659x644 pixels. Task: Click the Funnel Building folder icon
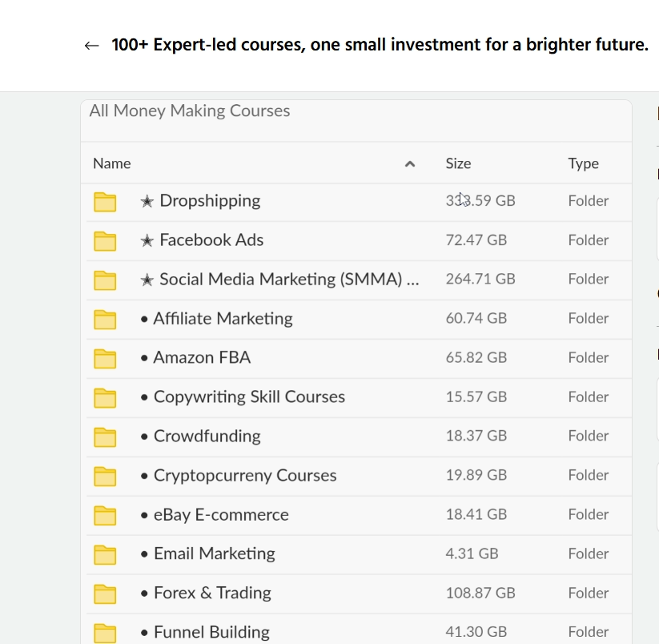105,633
